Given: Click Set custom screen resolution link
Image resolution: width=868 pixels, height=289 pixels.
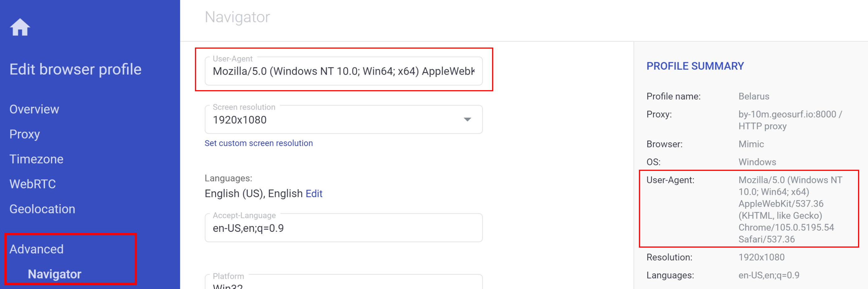Looking at the screenshot, I should pos(259,143).
